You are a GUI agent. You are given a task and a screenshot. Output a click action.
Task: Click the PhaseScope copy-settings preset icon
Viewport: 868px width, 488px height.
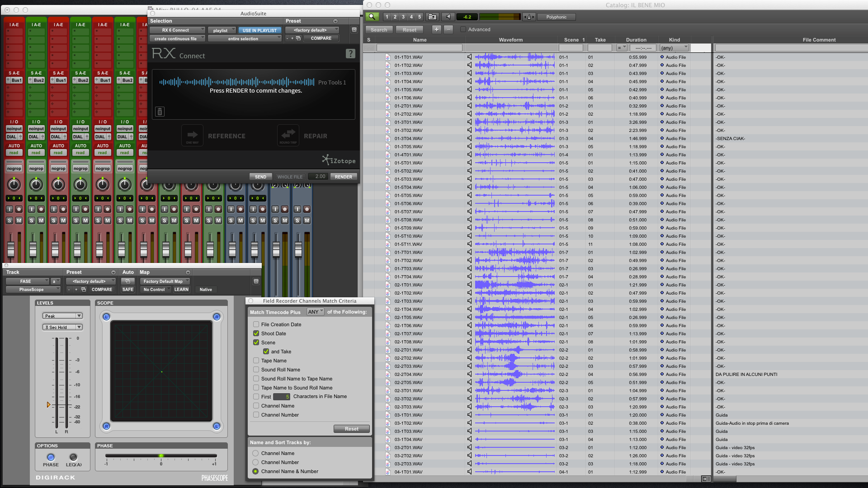[84, 290]
